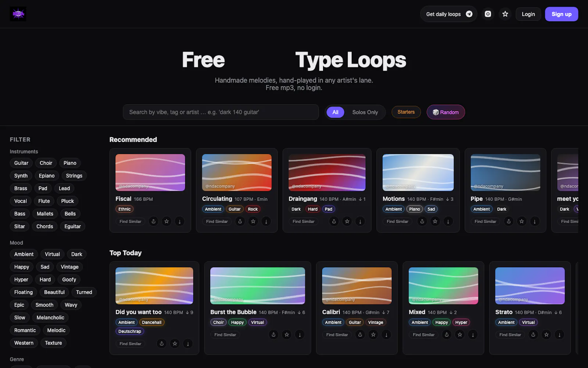Select the Ethnic tag on Fiscal
The image size is (588, 368).
125,209
